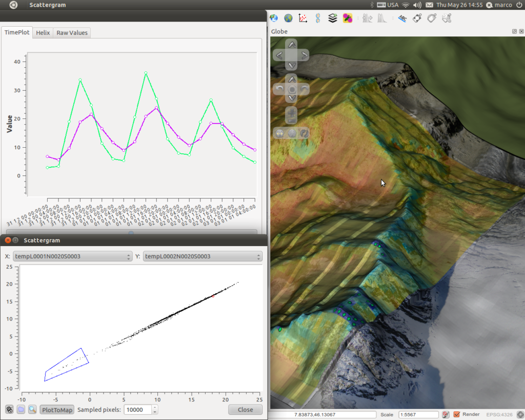Switch to the Raw Values tab
The height and width of the screenshot is (420, 525).
[x=72, y=33]
